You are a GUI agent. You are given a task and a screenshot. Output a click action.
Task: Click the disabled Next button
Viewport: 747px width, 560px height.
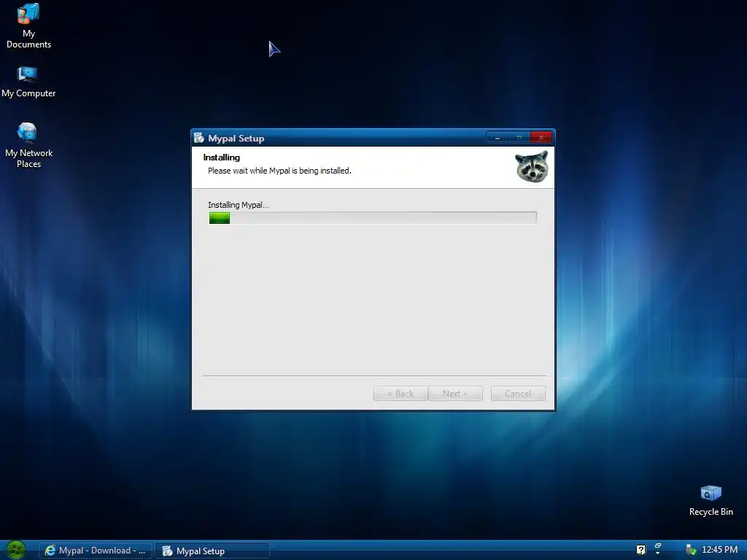point(455,393)
